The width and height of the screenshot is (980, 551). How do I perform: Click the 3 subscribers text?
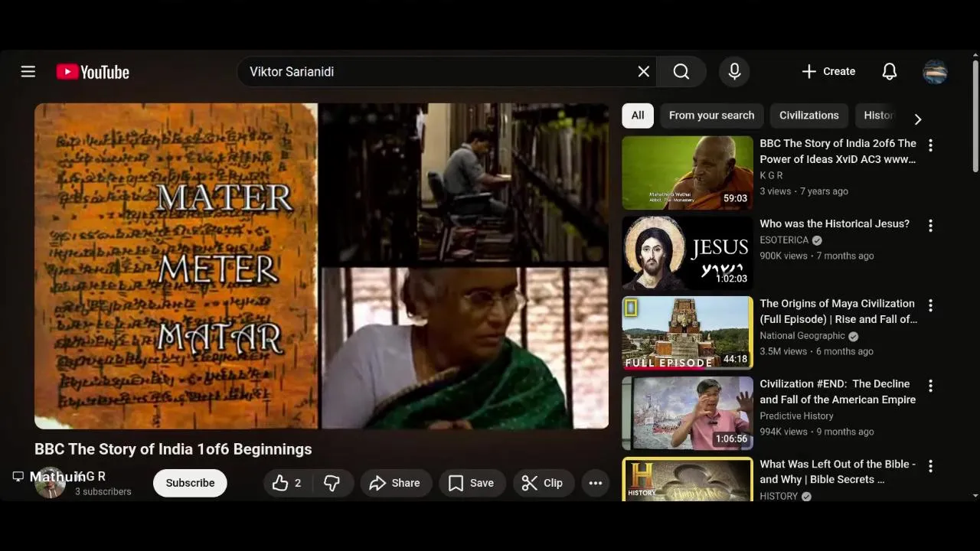pos(103,491)
